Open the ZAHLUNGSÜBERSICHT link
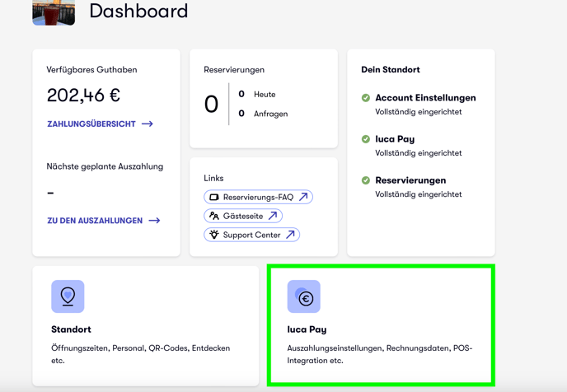567x392 pixels. 101,124
